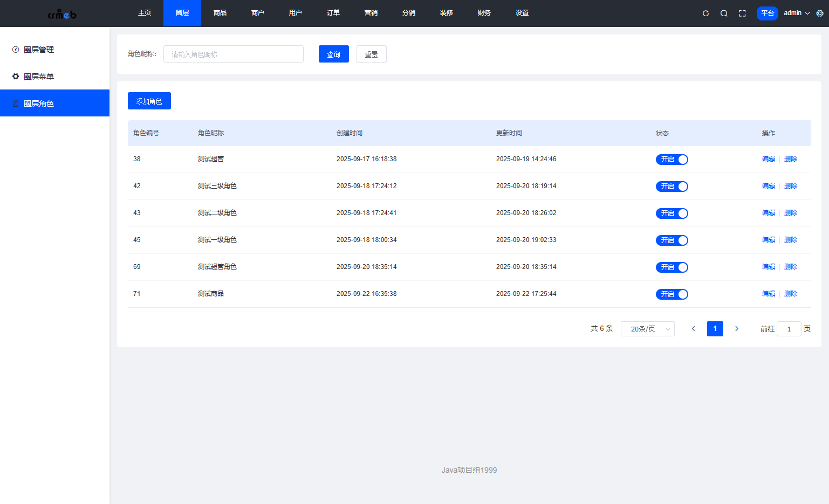This screenshot has width=829, height=504.
Task: Open the 订单 top navigation tab
Action: coord(333,13)
